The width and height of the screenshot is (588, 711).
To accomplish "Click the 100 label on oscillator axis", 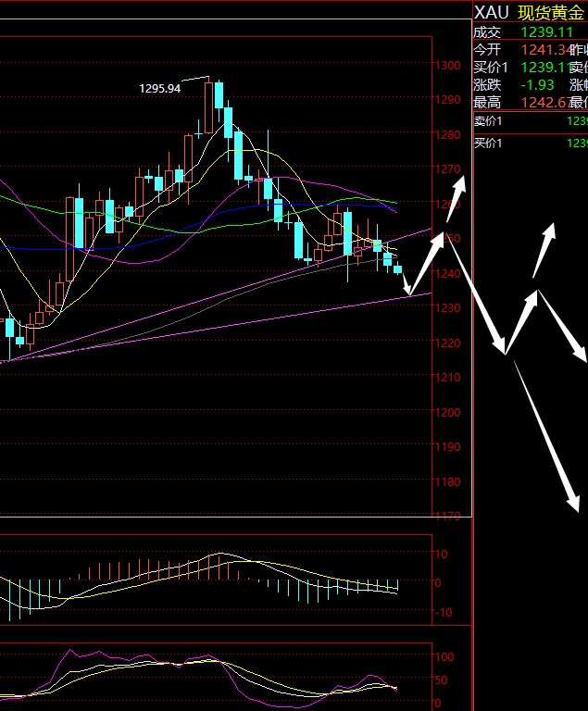I will [x=444, y=657].
